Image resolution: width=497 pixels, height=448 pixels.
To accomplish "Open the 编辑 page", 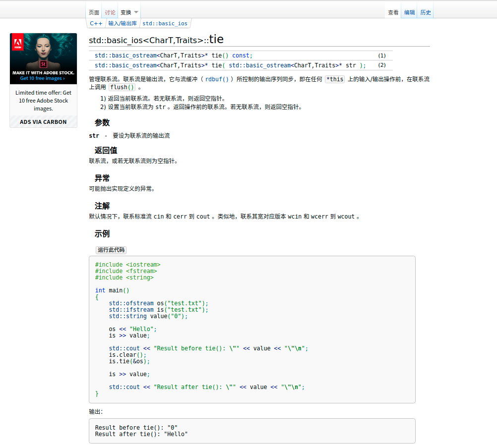I will (409, 12).
